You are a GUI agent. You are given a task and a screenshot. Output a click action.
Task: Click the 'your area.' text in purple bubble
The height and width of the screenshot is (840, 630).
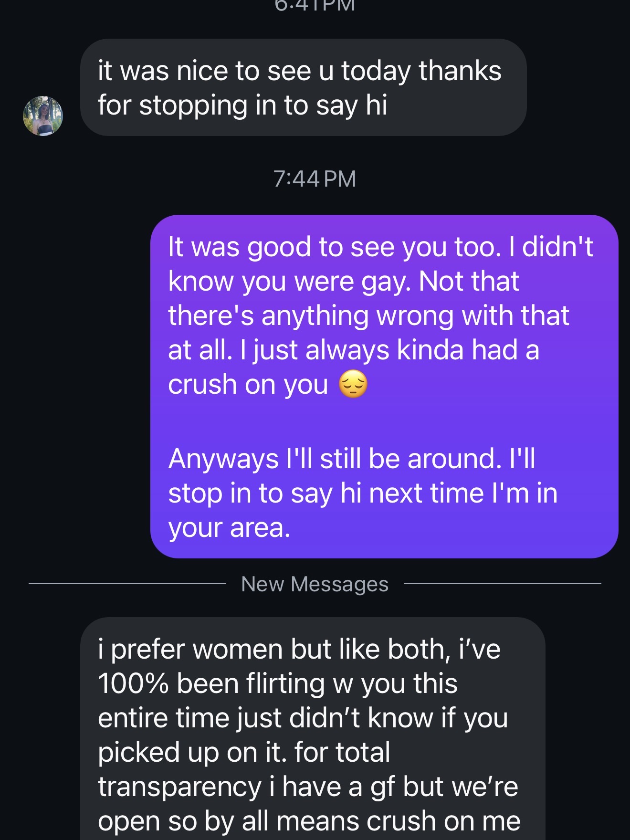point(229,528)
